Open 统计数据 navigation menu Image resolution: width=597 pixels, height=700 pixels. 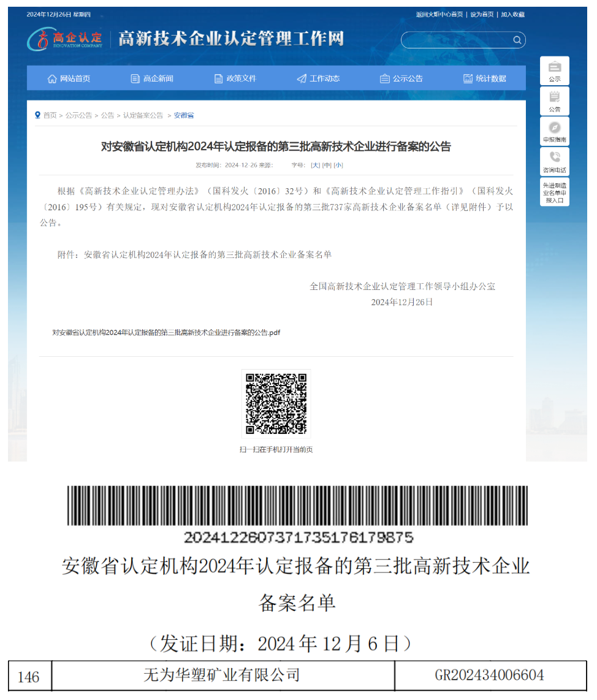484,78
